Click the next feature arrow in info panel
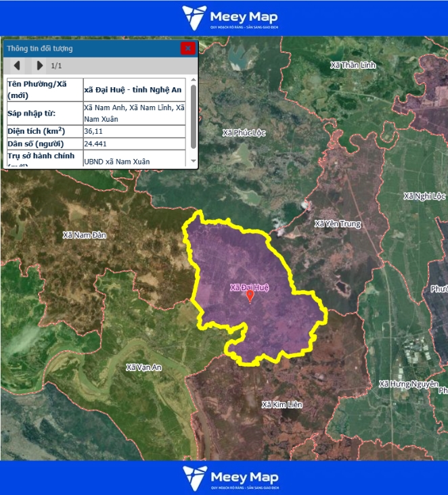Screen dimensions: 448x495 click(x=39, y=66)
